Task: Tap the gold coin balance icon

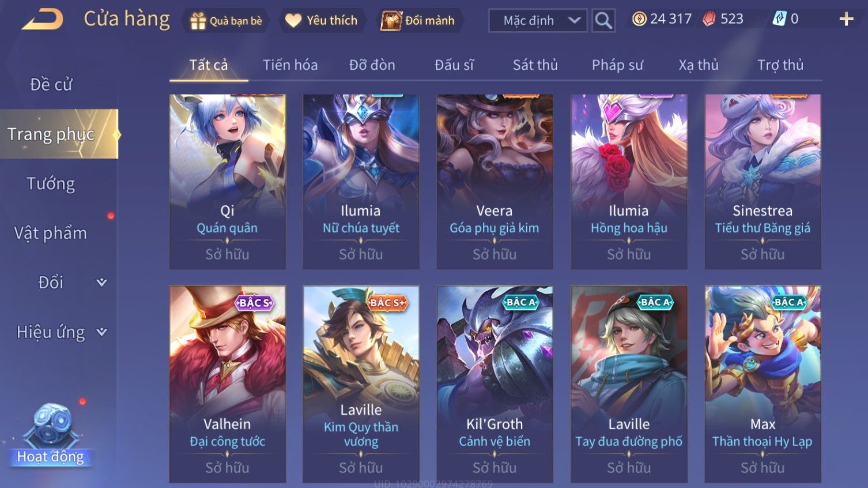Action: (639, 19)
